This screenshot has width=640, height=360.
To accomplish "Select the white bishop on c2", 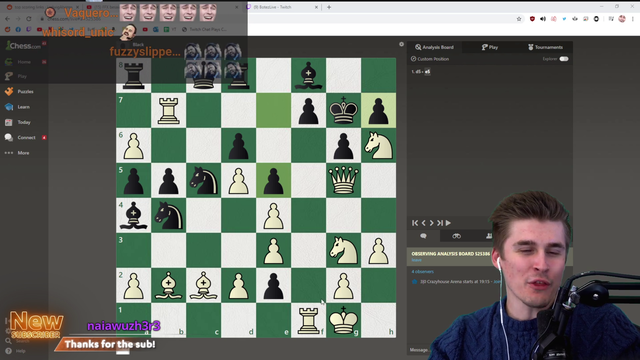I will coord(204,285).
